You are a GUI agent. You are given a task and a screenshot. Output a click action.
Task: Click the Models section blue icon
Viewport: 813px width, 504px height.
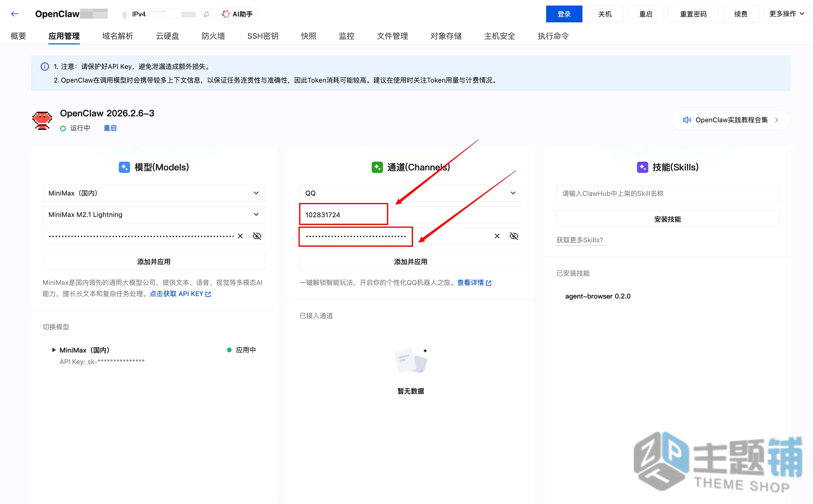pos(124,167)
